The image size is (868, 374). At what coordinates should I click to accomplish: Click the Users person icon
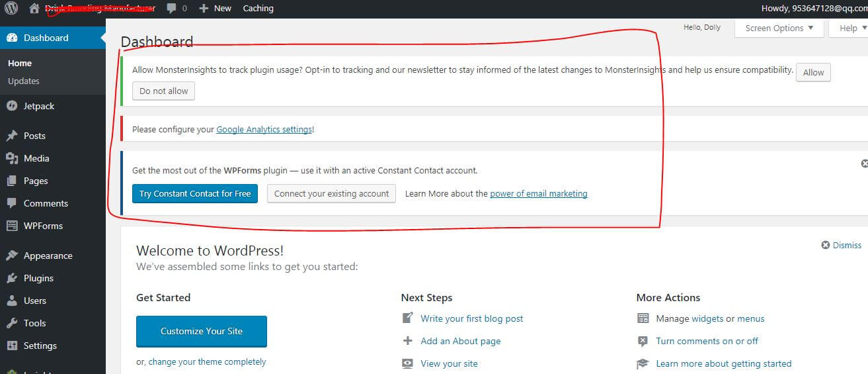coord(12,301)
